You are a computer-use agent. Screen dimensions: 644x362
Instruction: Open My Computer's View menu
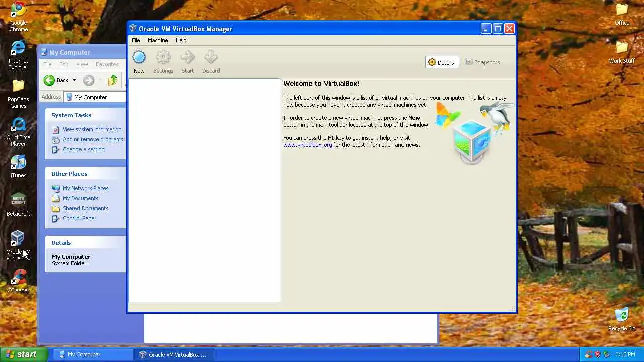coord(82,64)
